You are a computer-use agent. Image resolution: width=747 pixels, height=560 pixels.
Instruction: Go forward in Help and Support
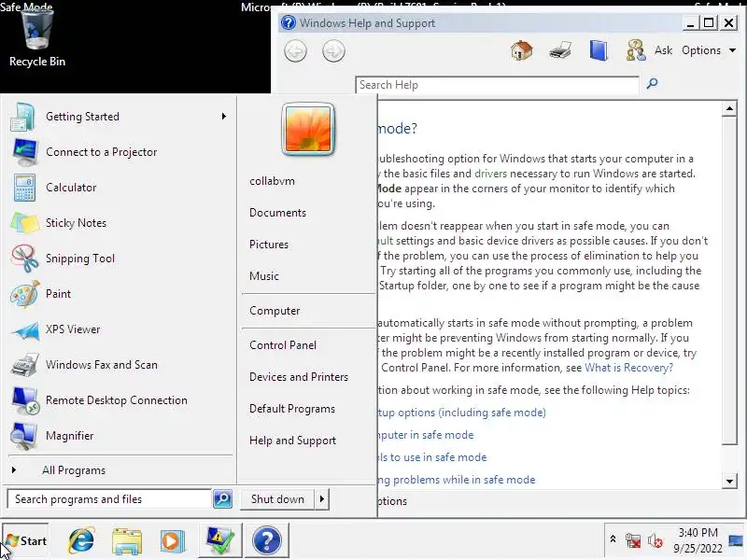(333, 51)
